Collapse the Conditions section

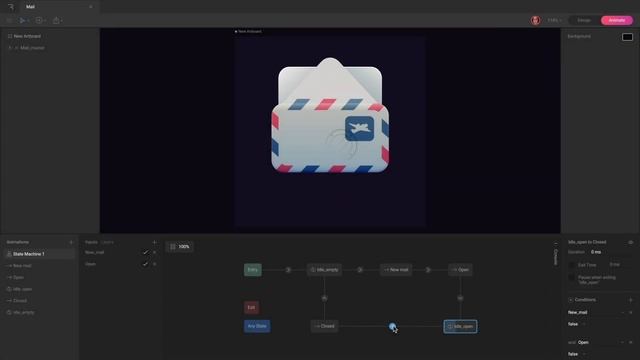coord(571,300)
